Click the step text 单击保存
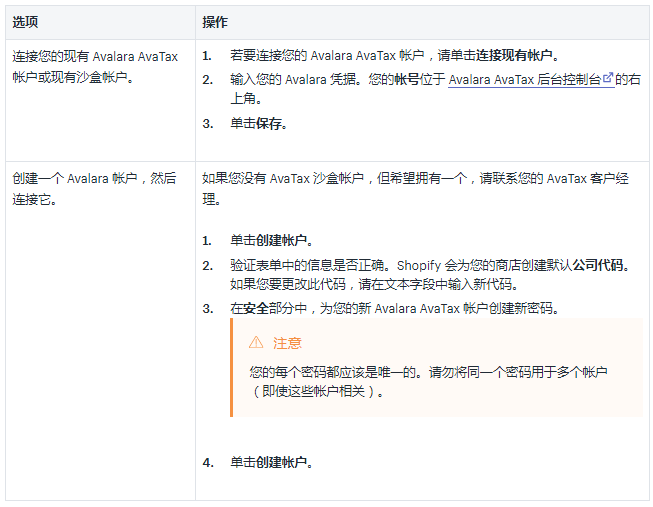The height and width of the screenshot is (507, 653). (259, 123)
